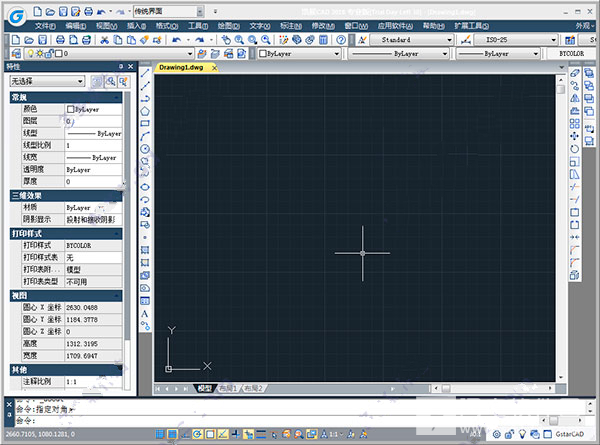Select the Explode modify tool
The width and height of the screenshot is (600, 445).
click(574, 275)
